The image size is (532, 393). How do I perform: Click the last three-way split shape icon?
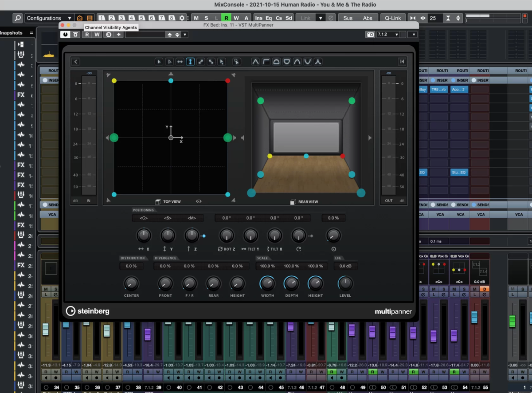tap(318, 62)
